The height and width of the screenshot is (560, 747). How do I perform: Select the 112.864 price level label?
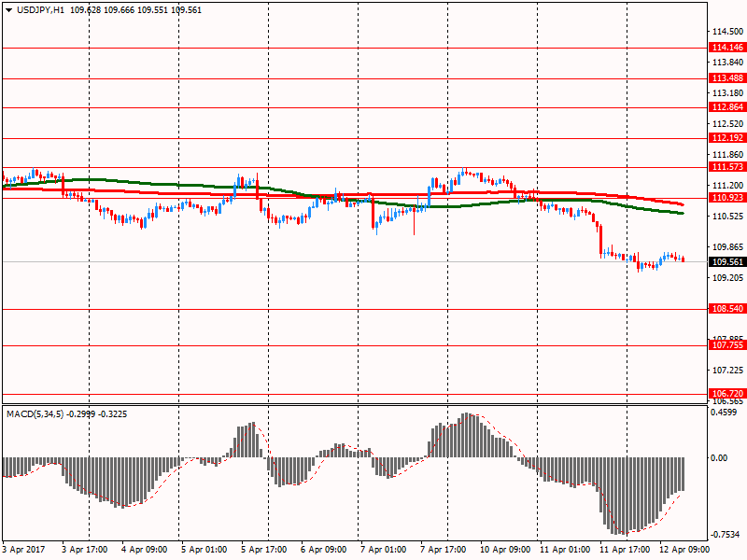coord(727,107)
